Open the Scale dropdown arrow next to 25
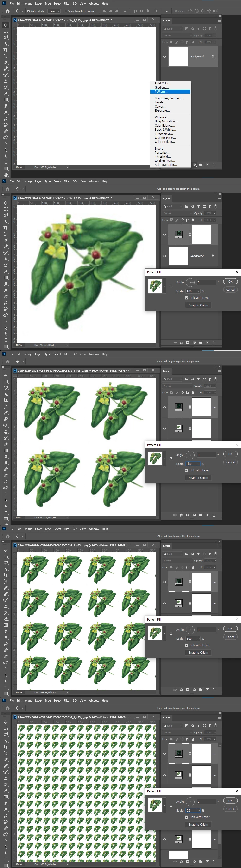The image size is (241, 868). (x=198, y=811)
